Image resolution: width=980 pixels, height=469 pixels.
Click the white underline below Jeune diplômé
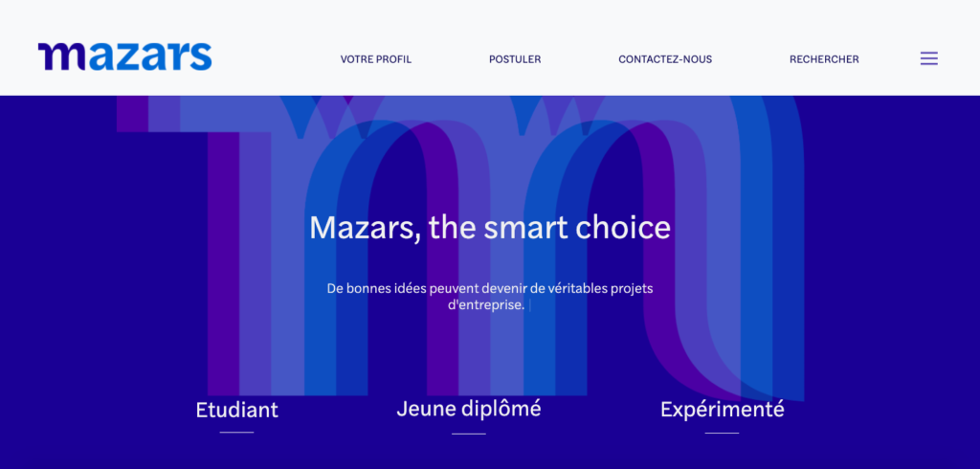pyautogui.click(x=469, y=434)
